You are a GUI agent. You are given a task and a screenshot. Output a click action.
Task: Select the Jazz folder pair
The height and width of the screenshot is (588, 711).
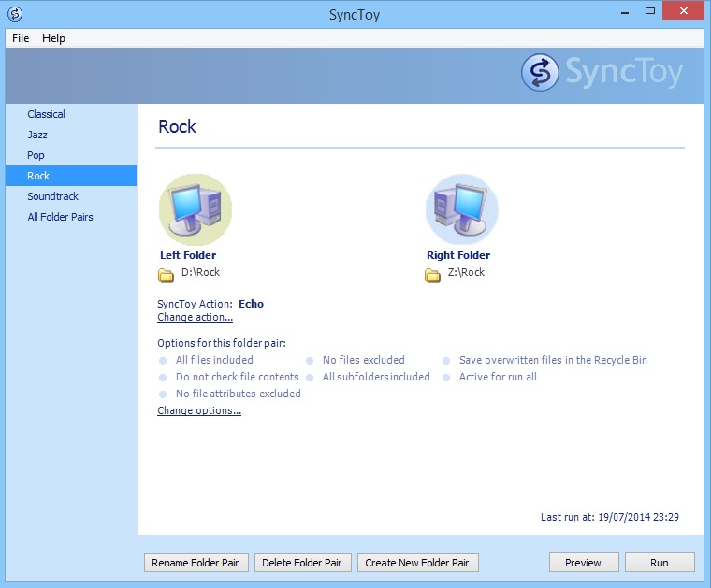(x=71, y=135)
